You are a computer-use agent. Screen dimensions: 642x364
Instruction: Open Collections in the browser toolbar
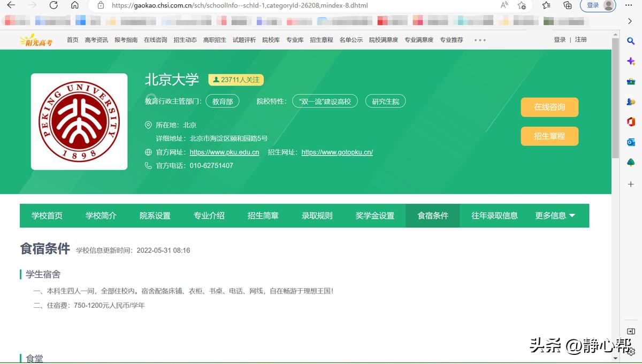point(568,6)
